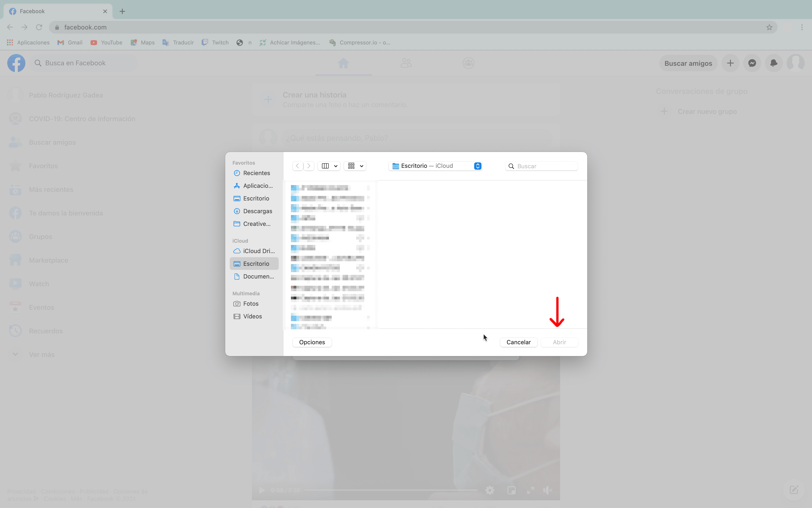Click Cancelar to dismiss the file dialog
The height and width of the screenshot is (508, 812).
518,342
